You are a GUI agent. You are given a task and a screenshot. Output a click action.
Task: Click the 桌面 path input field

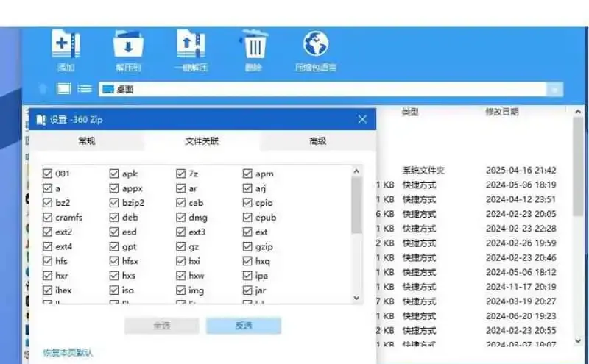[x=322, y=89]
